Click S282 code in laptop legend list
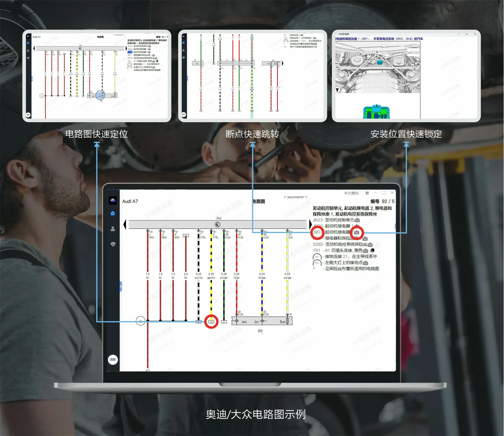The image size is (504, 436). pyautogui.click(x=318, y=244)
